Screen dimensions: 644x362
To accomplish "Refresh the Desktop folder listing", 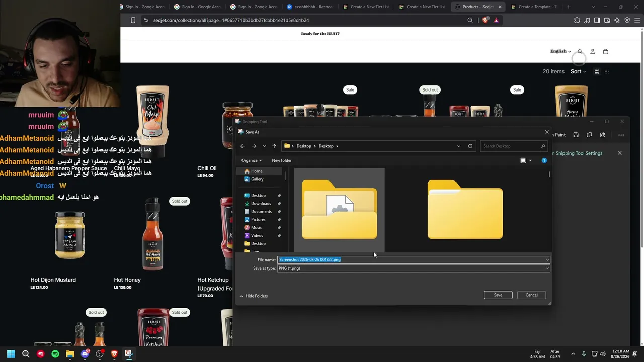I will tap(470, 146).
